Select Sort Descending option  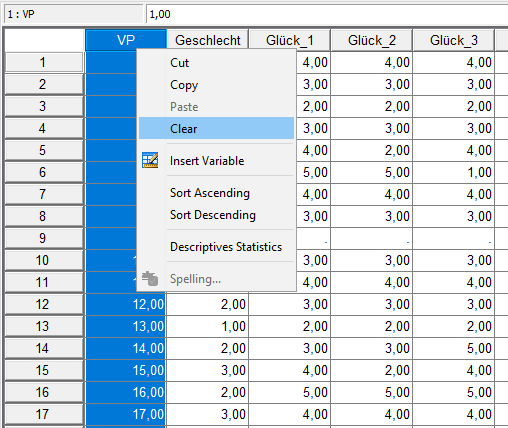[x=216, y=215]
